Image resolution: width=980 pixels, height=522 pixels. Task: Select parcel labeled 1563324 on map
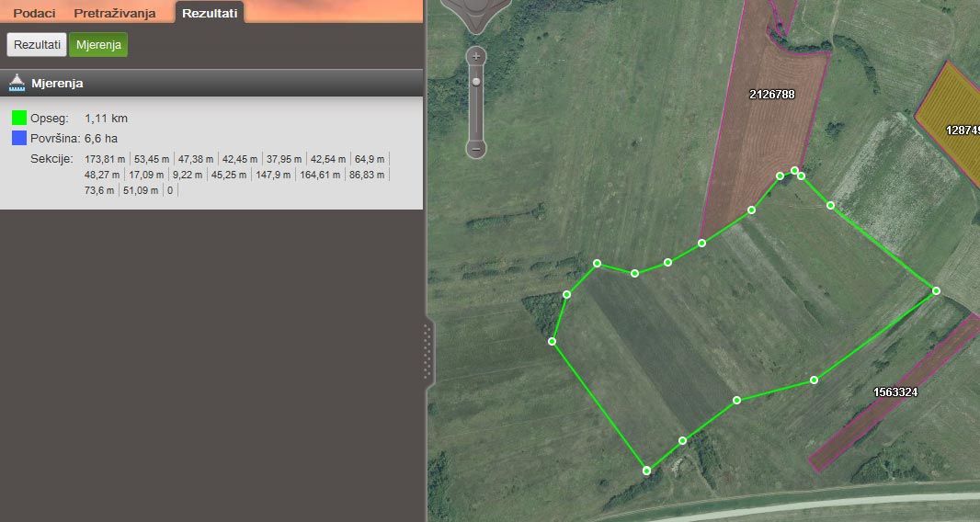click(x=895, y=392)
